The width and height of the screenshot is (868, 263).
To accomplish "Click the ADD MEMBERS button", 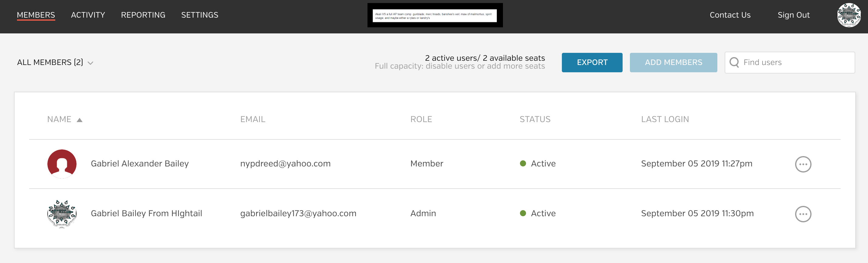I will pos(673,62).
